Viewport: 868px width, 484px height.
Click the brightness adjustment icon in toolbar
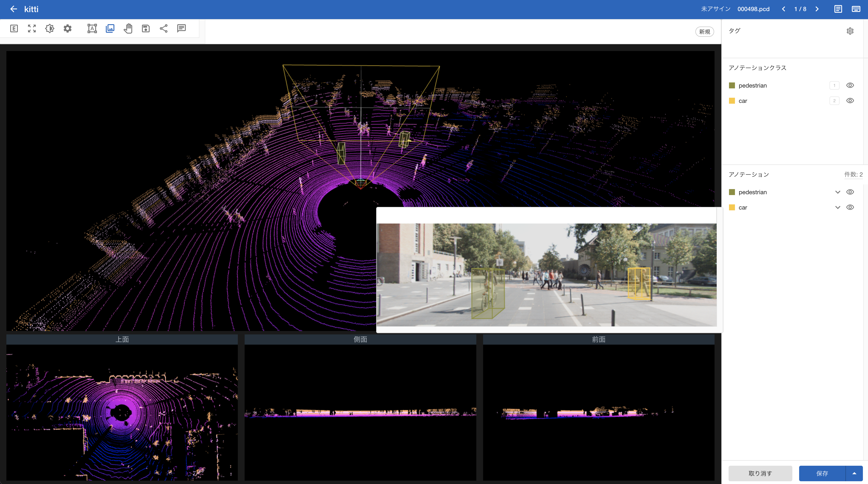[50, 29]
